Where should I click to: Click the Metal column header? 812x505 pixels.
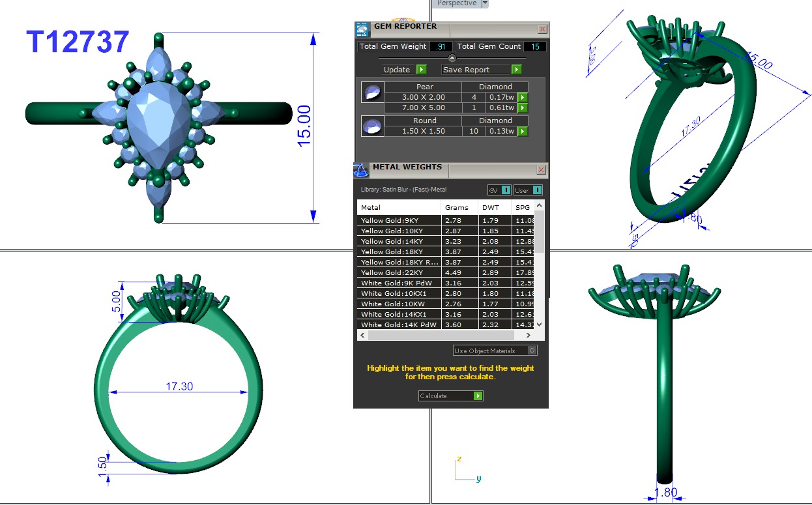[399, 208]
